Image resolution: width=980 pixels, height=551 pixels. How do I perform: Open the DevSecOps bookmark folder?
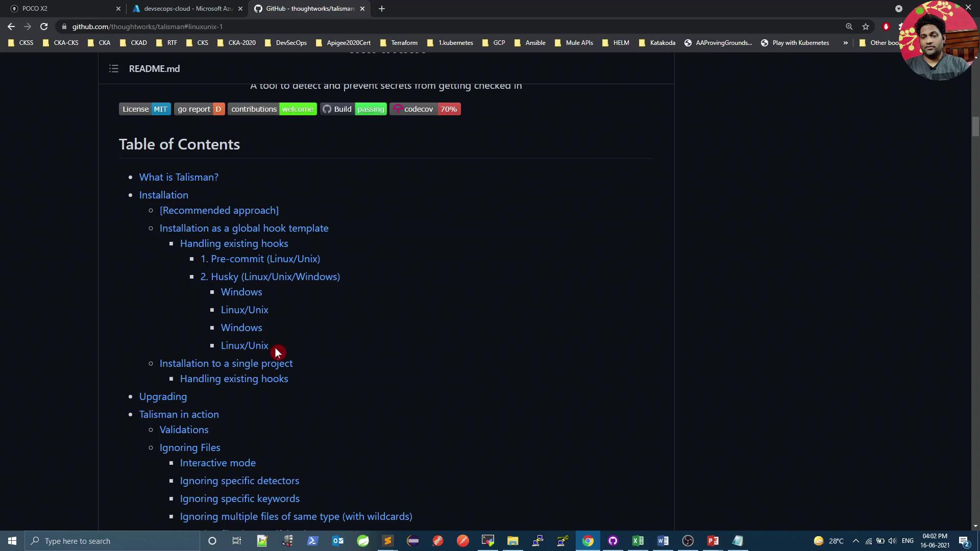[286, 43]
